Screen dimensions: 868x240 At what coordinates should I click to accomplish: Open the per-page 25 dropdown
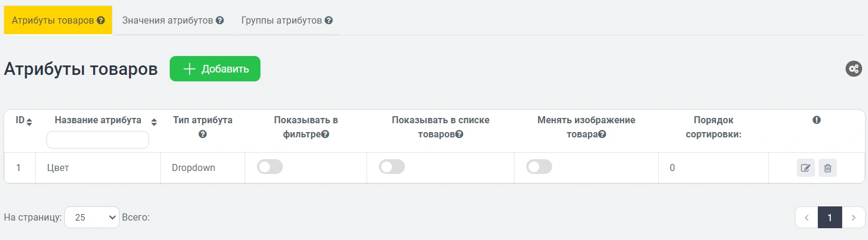tap(92, 218)
